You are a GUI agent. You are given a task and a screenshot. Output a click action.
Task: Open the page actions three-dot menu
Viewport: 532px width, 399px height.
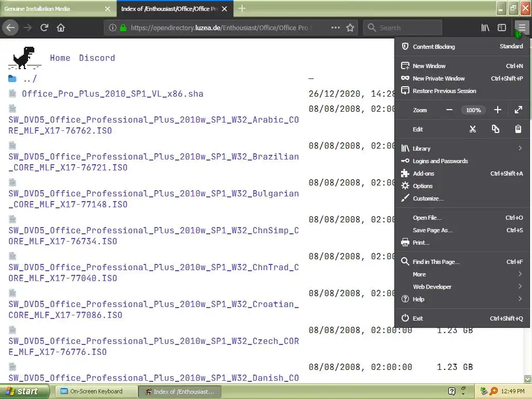(x=335, y=28)
